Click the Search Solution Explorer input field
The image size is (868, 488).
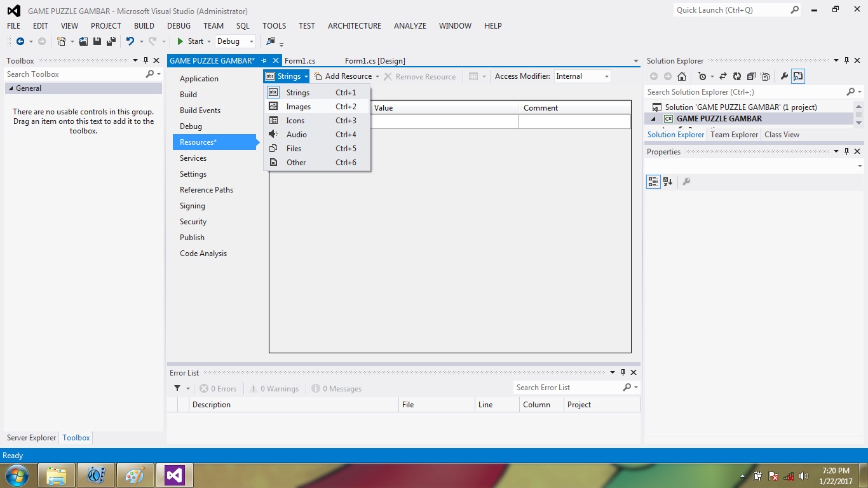point(745,92)
